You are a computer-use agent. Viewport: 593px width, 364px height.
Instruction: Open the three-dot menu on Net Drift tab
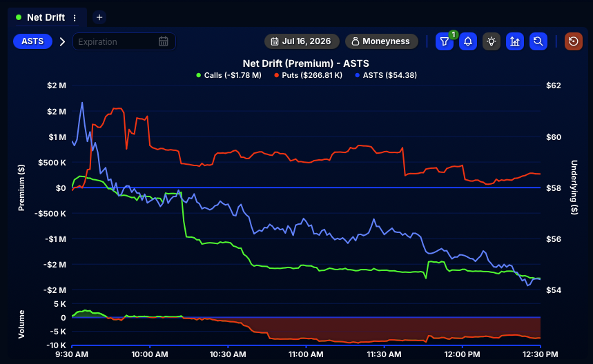point(75,18)
